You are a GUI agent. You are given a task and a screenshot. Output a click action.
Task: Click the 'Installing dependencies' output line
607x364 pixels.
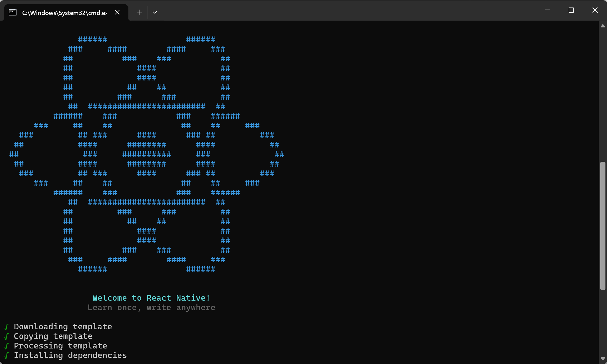70,355
